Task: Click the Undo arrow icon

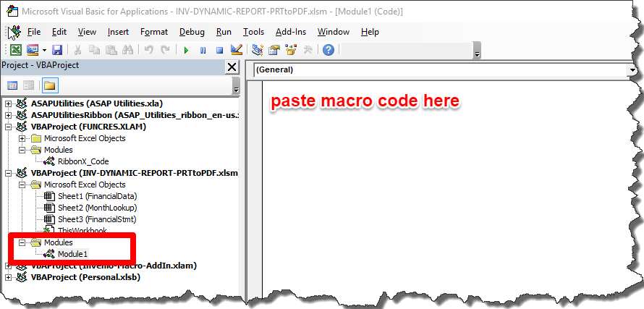Action: 148,50
